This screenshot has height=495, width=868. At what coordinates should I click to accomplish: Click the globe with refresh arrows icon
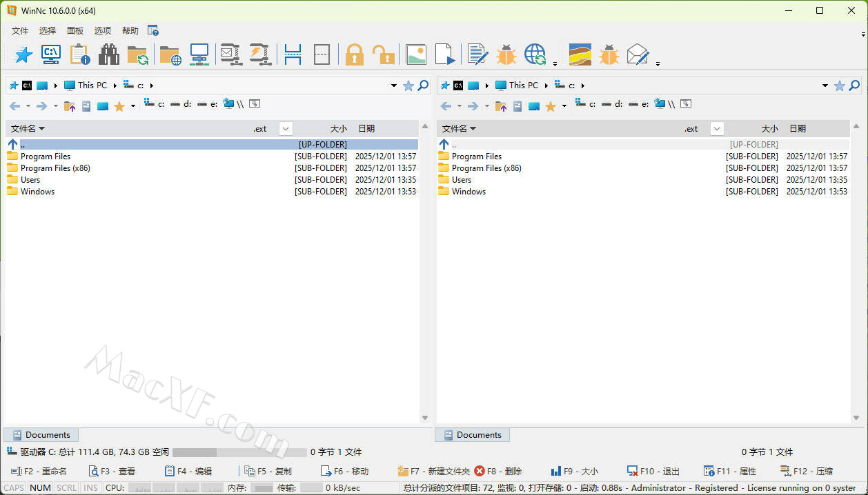pos(535,54)
